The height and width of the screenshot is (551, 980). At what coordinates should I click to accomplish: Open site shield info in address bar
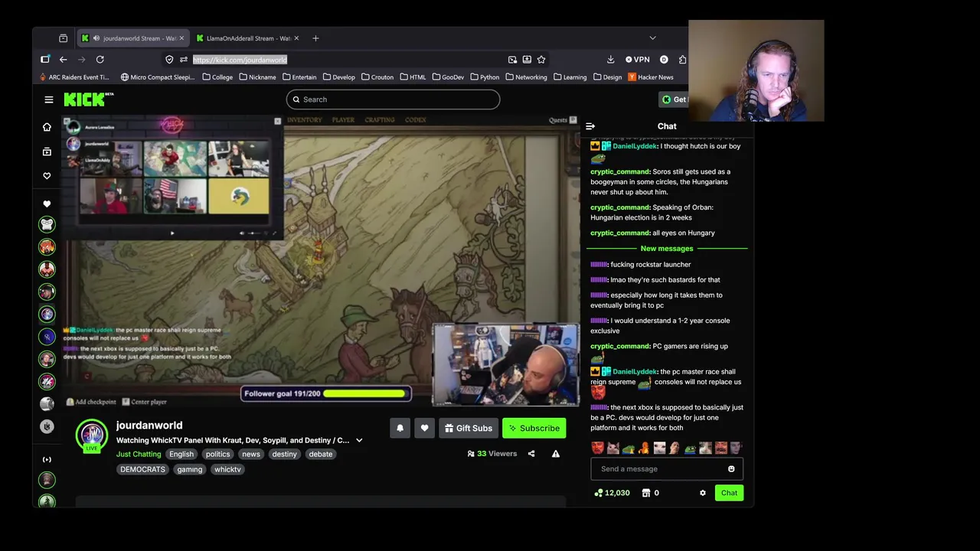169,60
